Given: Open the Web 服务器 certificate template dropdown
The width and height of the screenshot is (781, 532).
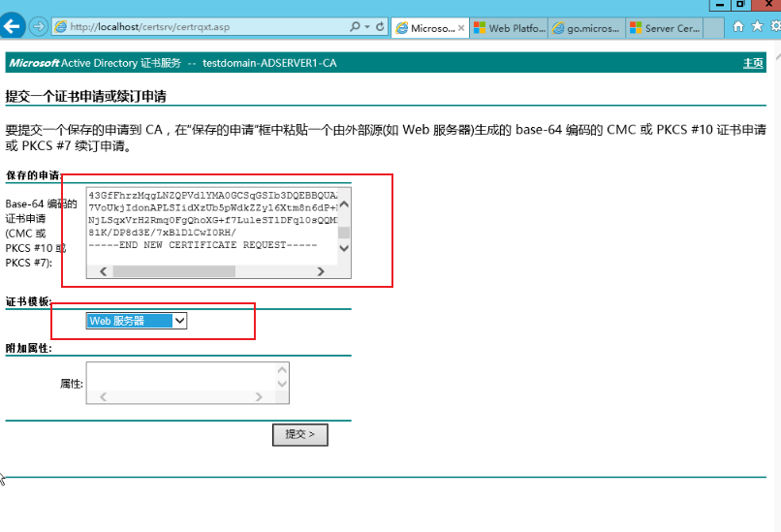Looking at the screenshot, I should pos(137,321).
